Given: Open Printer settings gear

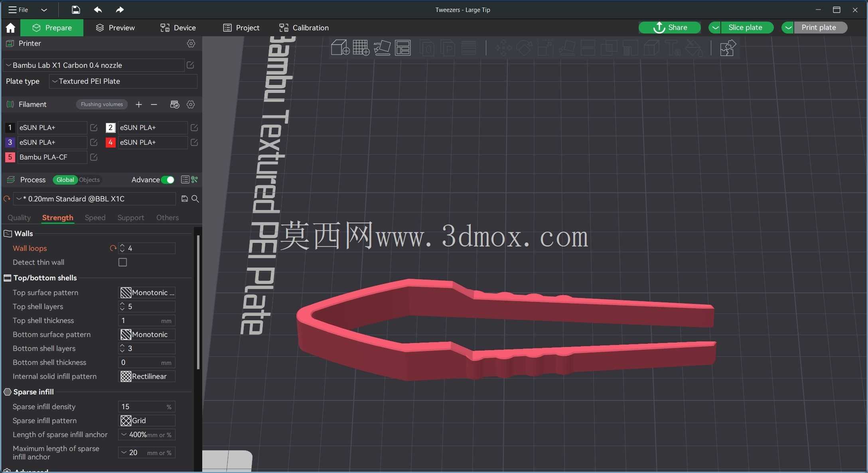Looking at the screenshot, I should pos(191,43).
